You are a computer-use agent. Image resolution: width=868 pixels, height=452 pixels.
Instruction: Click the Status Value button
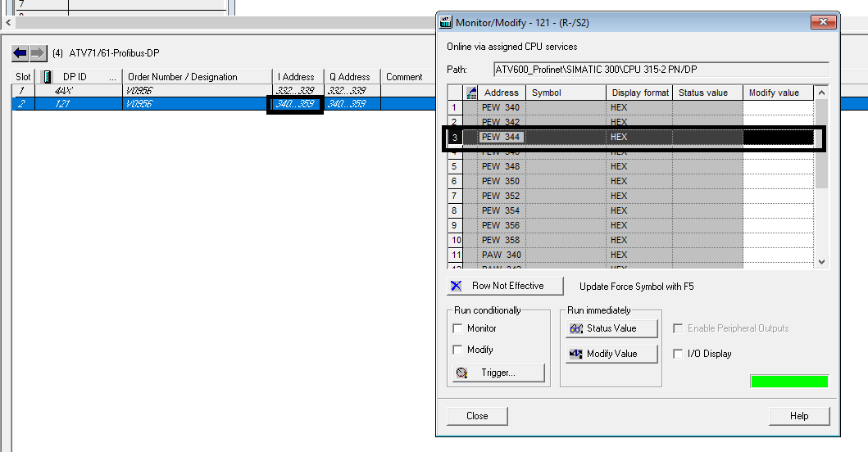[611, 328]
